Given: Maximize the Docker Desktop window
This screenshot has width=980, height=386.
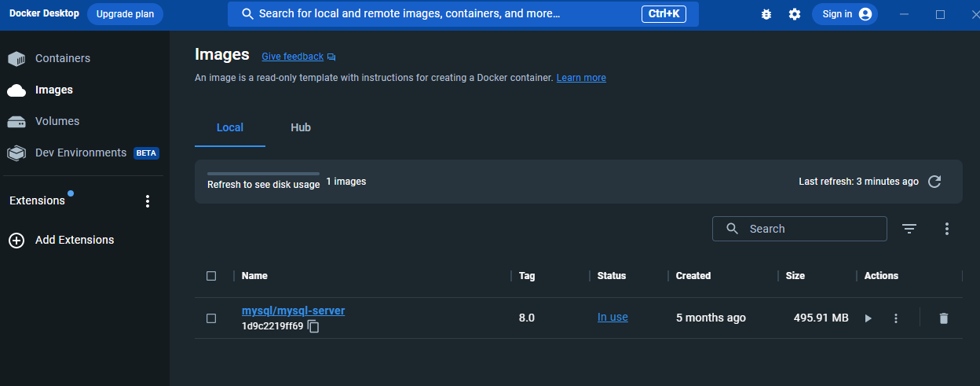Looking at the screenshot, I should coord(940,14).
